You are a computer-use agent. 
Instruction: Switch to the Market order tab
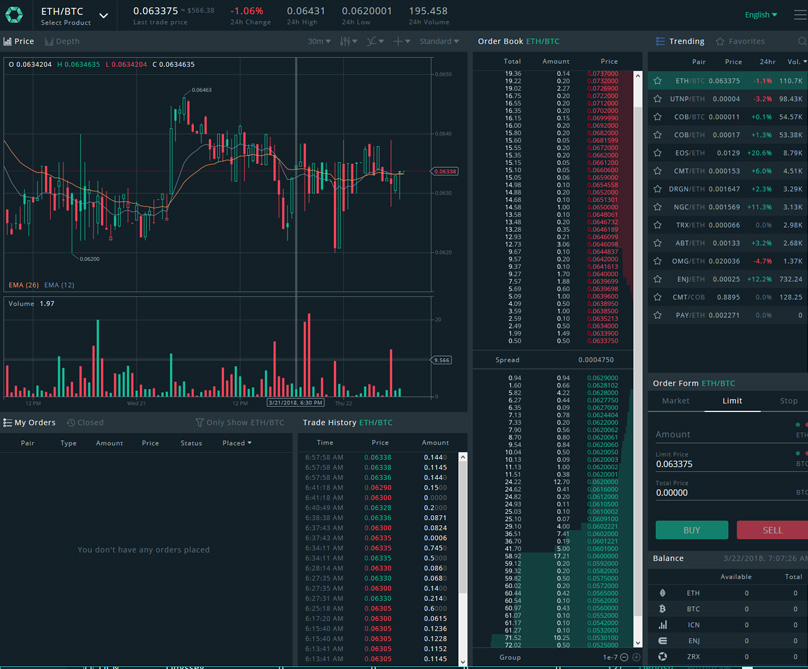[x=676, y=401]
